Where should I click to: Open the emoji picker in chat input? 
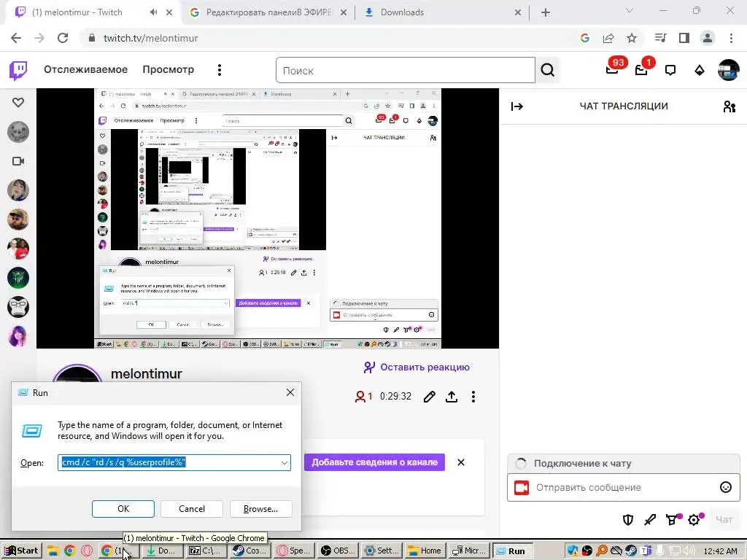726,487
